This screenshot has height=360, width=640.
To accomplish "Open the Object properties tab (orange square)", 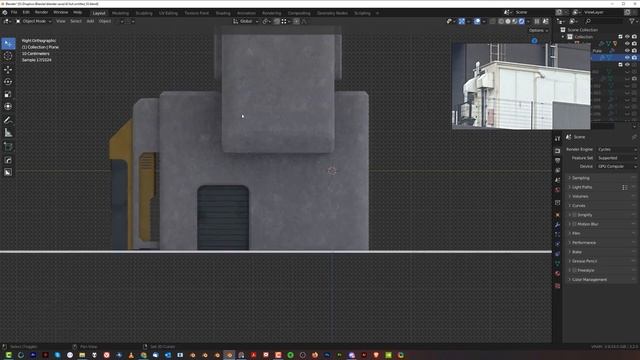I will click(558, 215).
